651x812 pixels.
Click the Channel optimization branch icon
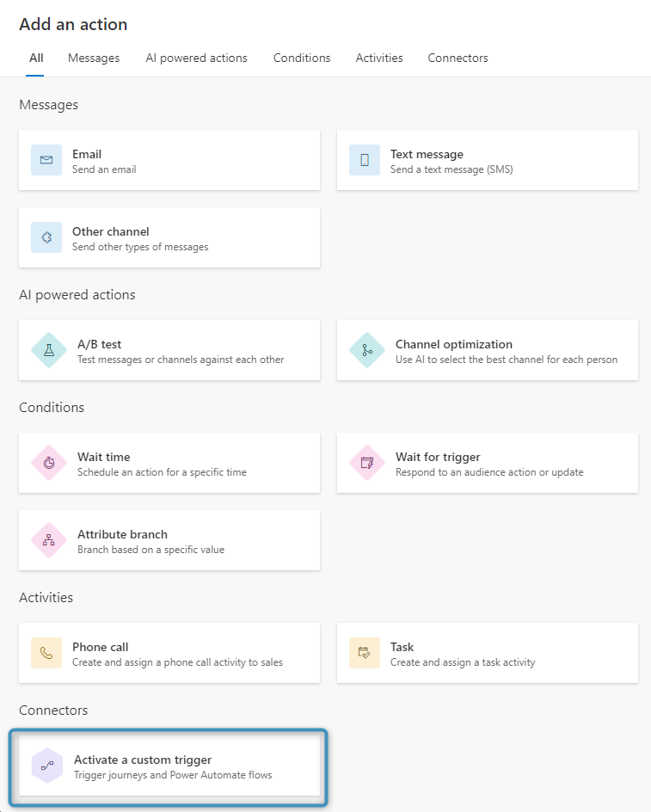click(367, 350)
